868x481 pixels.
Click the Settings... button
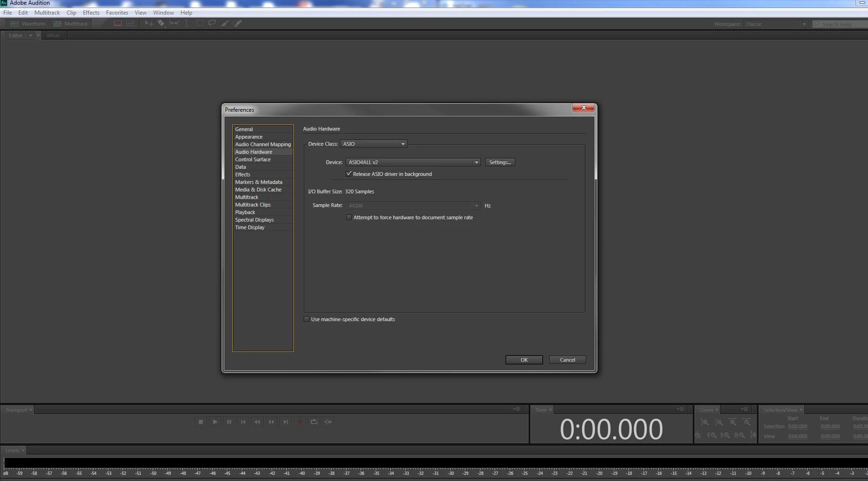(500, 162)
